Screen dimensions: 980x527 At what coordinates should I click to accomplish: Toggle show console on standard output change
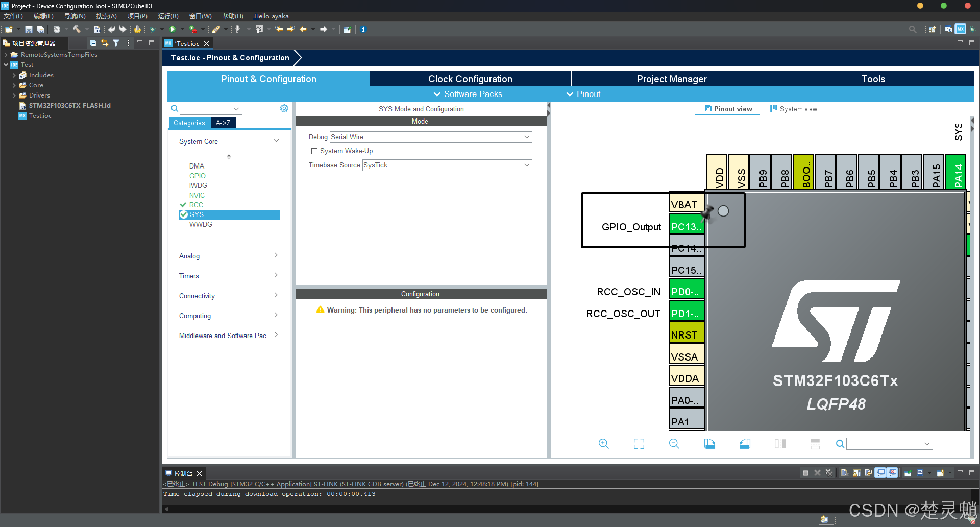point(880,473)
